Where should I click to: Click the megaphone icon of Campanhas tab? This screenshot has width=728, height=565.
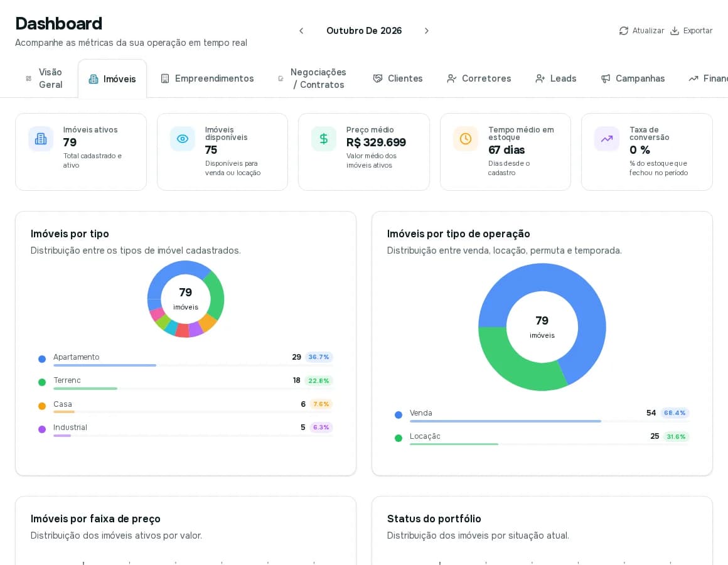pos(606,78)
